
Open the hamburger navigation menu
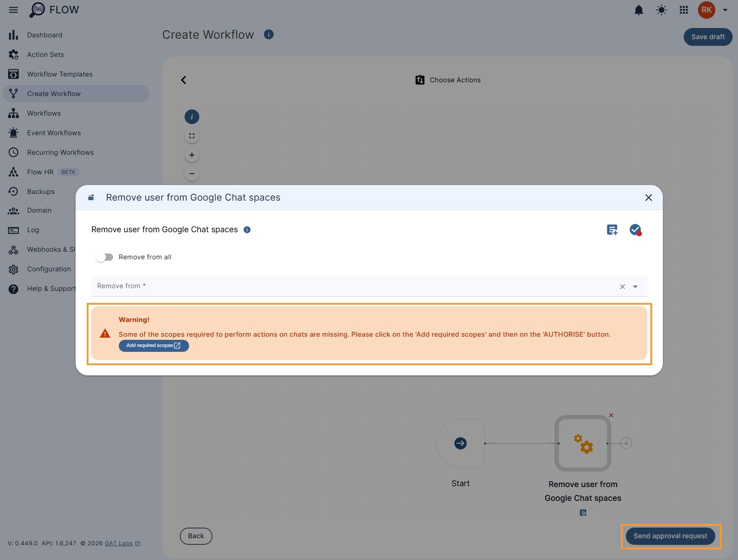13,10
